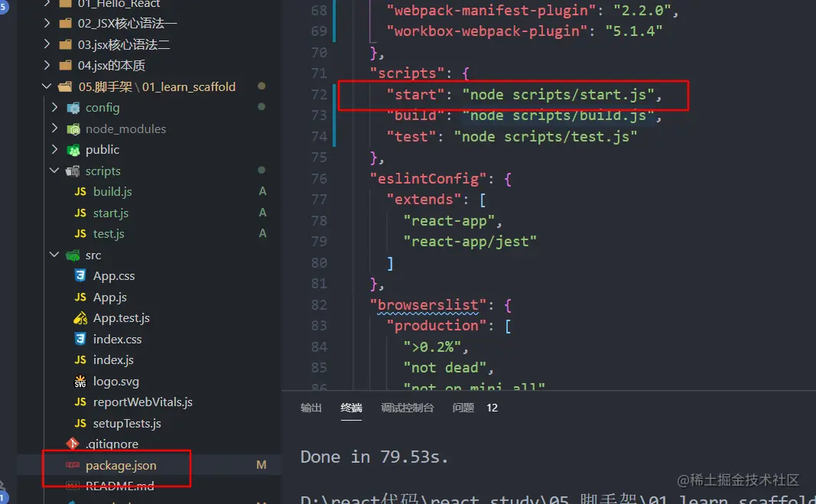Select the 01_learn_scaffold folder label
The image size is (816, 504).
(x=189, y=86)
